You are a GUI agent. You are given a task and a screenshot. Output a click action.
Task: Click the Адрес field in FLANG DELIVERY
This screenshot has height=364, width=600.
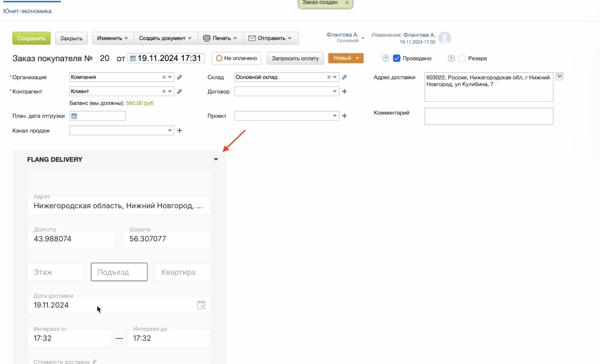(x=119, y=205)
